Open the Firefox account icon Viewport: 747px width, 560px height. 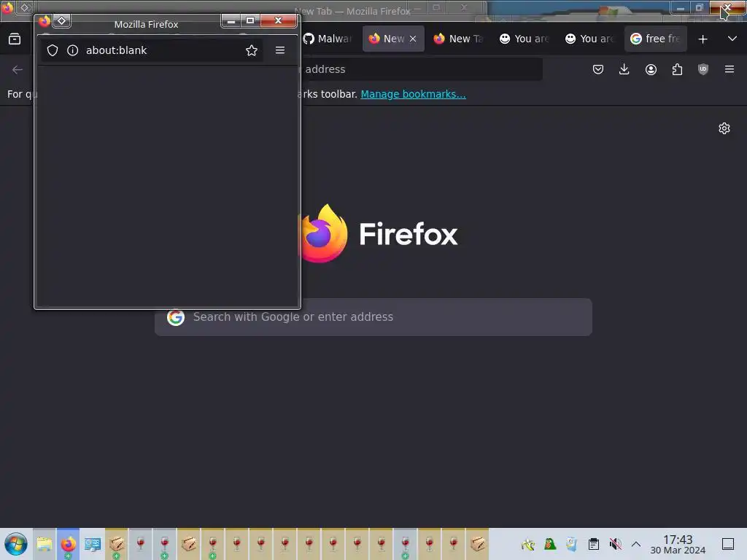tap(651, 69)
